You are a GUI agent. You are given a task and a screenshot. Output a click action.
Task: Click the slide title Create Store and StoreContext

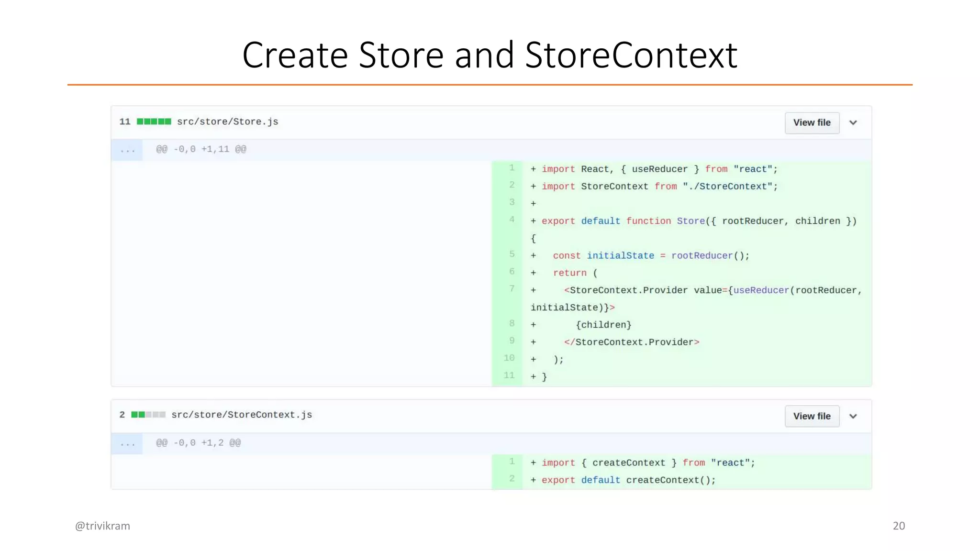coord(490,55)
